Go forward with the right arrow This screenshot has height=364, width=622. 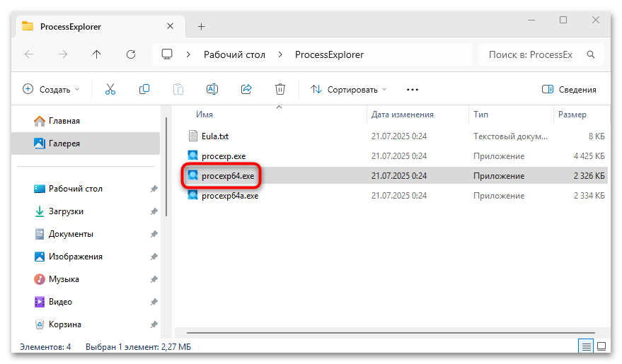(x=63, y=54)
